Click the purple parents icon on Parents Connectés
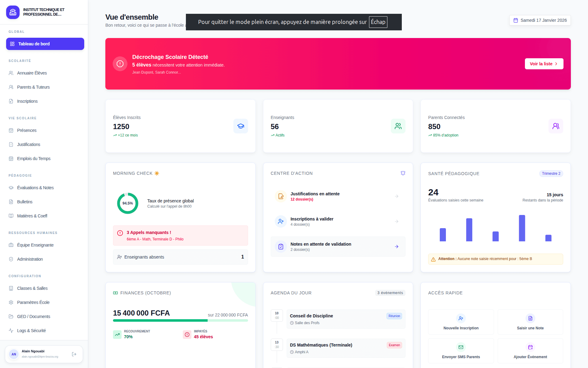 (x=556, y=126)
